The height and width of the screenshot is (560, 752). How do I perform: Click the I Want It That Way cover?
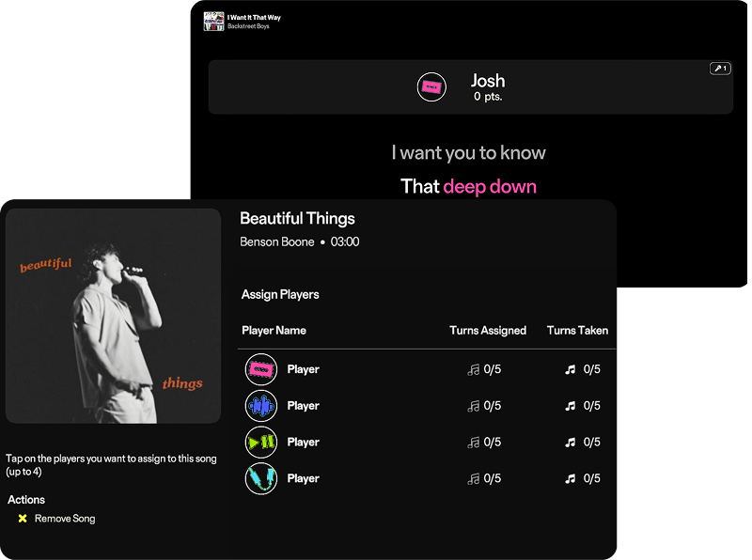tap(214, 22)
